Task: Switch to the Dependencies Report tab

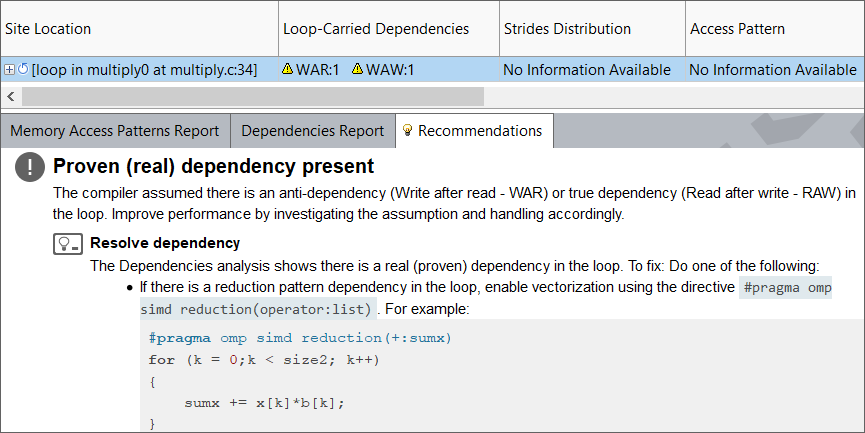Action: [312, 131]
